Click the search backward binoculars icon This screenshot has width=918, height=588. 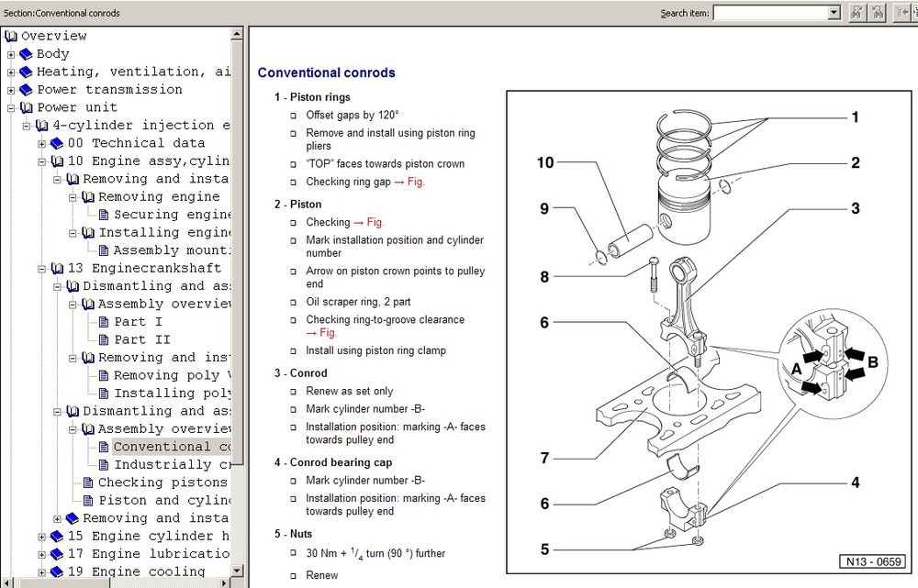[x=878, y=13]
